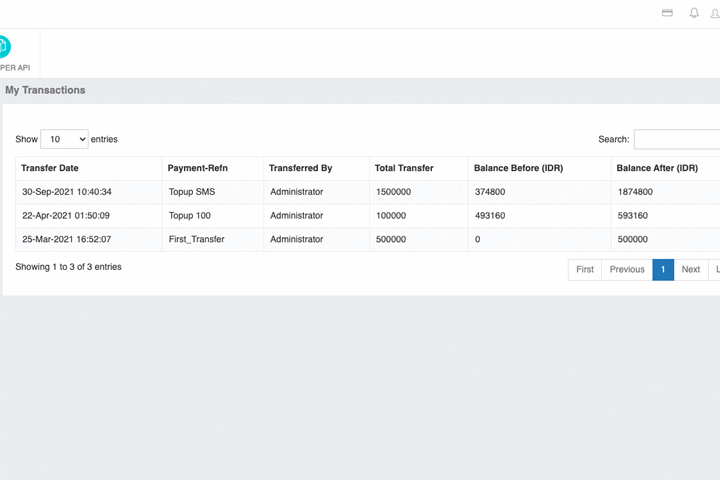Viewport: 720px width, 480px height.
Task: Open the entries-per-page dropdown
Action: pyautogui.click(x=64, y=139)
